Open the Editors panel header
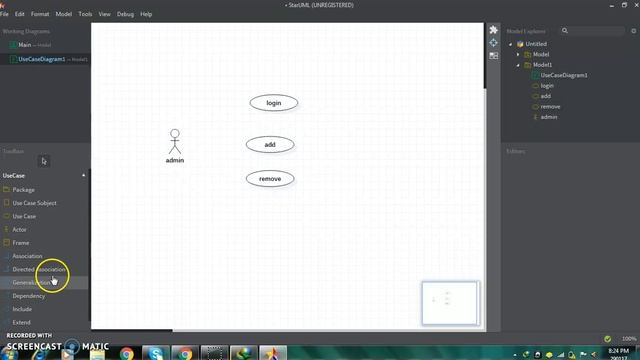640x360 pixels. (x=516, y=151)
